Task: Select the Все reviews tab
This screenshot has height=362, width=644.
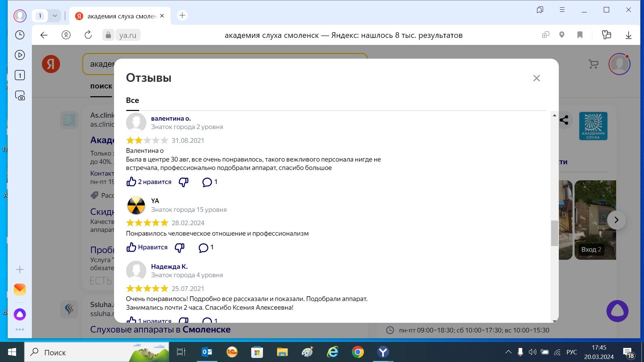Action: pos(132,100)
